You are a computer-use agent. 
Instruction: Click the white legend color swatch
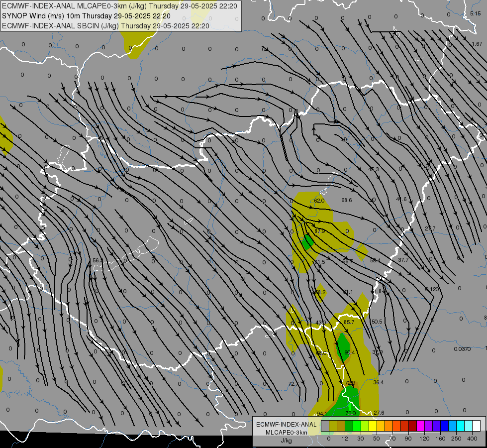pos(477,426)
